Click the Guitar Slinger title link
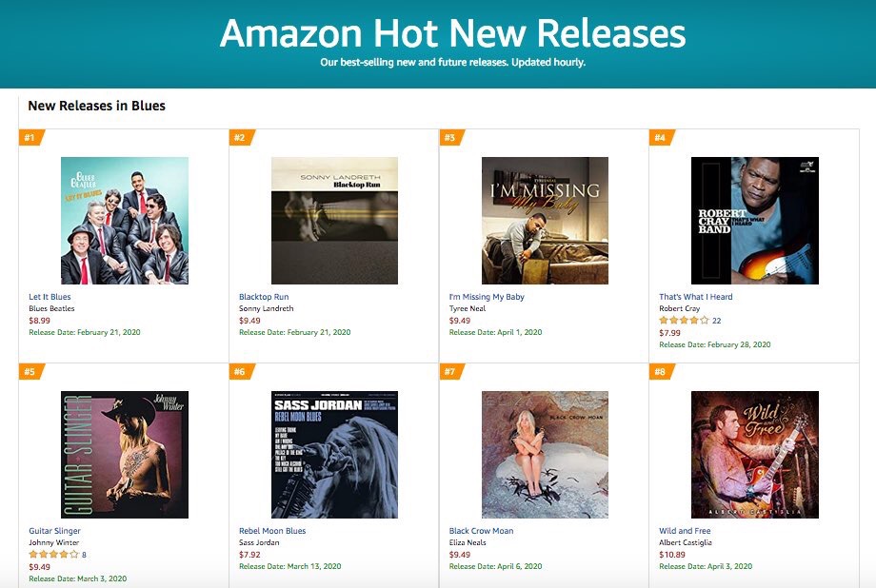 tap(55, 531)
